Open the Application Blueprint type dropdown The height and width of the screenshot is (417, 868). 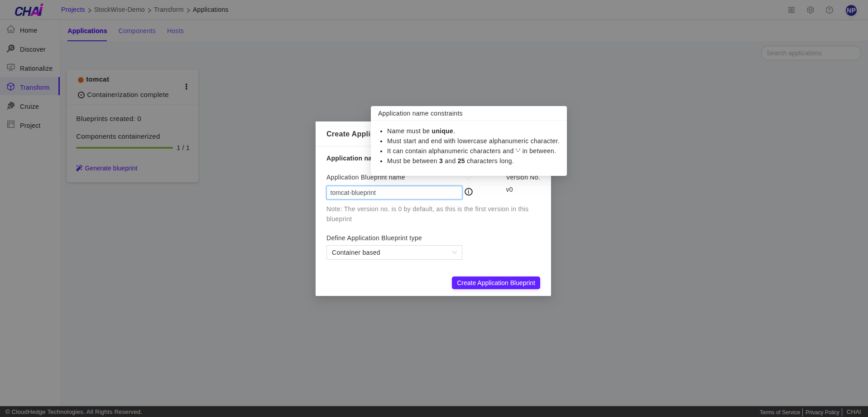pyautogui.click(x=394, y=252)
